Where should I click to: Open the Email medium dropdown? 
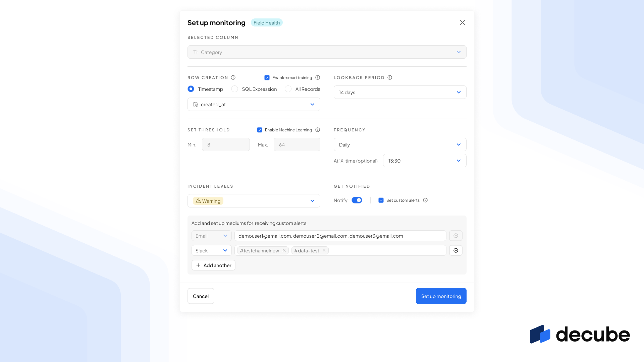(212, 236)
